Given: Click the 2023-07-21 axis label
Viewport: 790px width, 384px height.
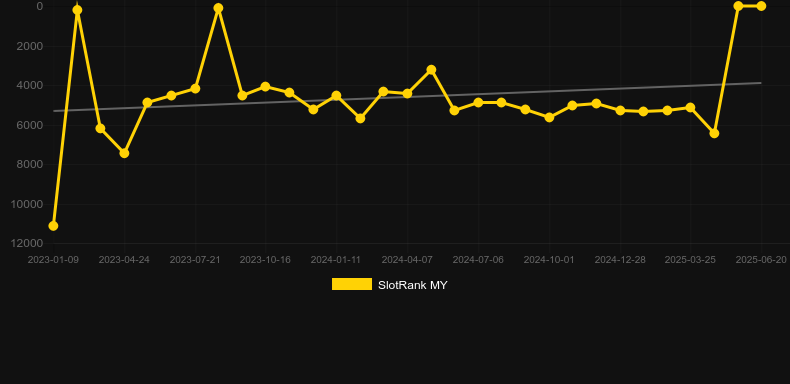Looking at the screenshot, I should (x=195, y=260).
